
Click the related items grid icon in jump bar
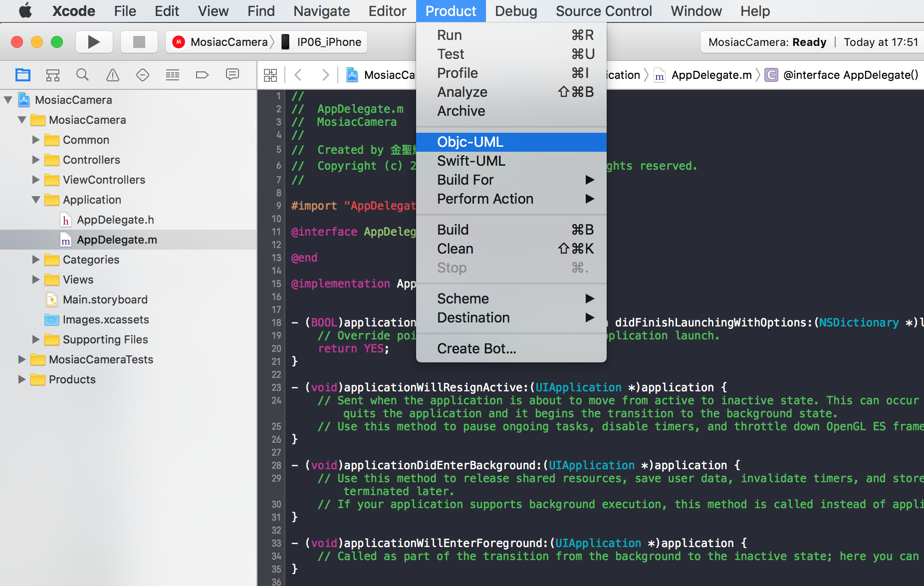pyautogui.click(x=270, y=75)
